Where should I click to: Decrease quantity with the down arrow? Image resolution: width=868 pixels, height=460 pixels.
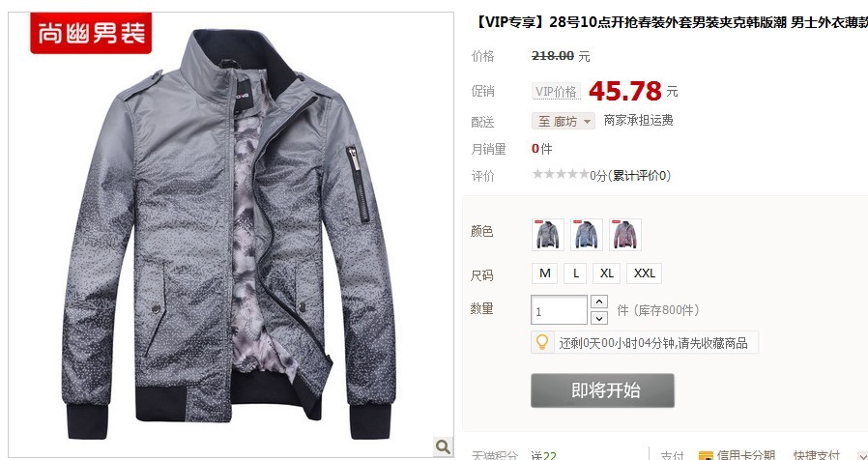click(599, 318)
